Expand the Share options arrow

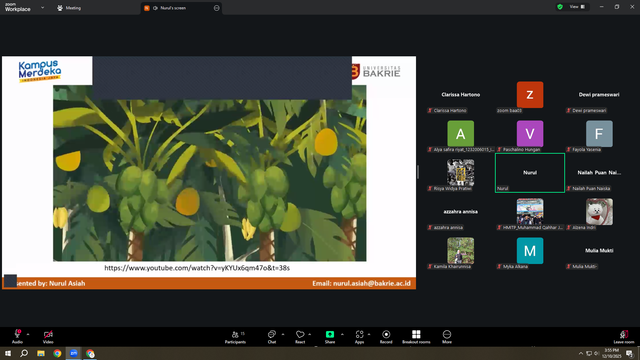[x=342, y=334]
